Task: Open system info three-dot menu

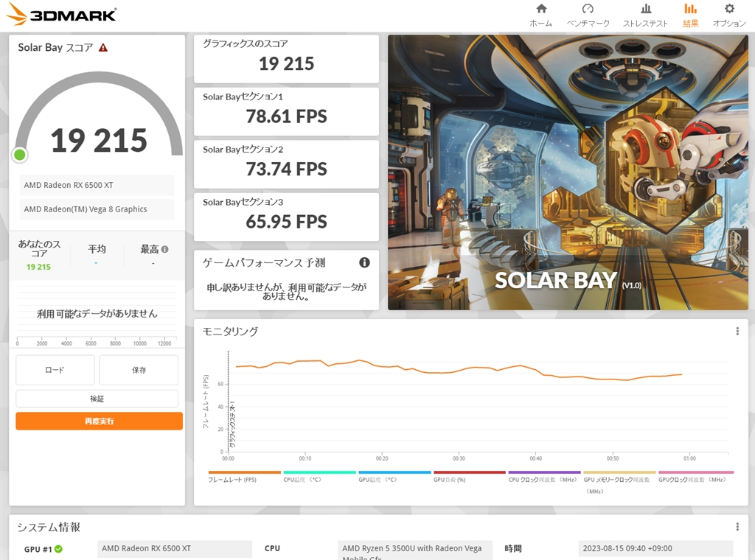Action: point(737,527)
